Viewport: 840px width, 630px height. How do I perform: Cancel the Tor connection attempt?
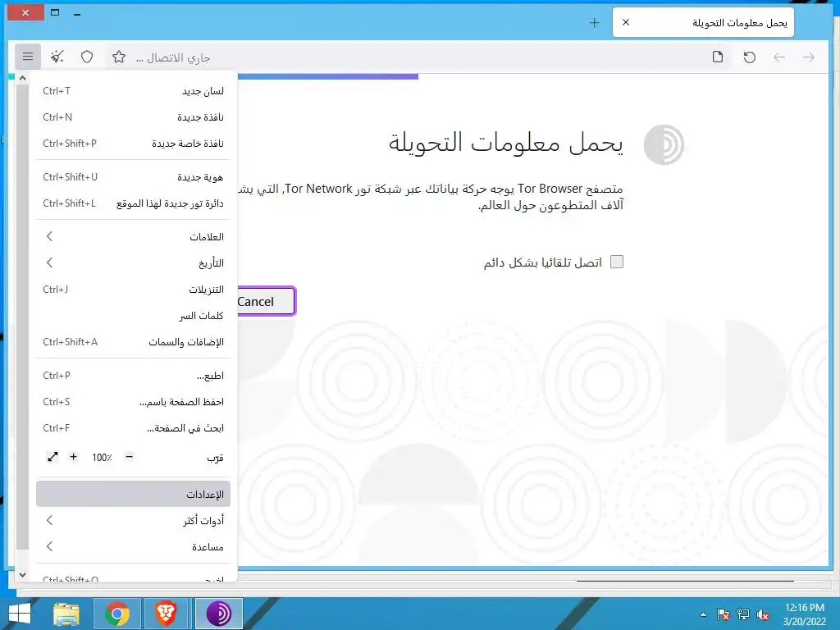tap(265, 302)
